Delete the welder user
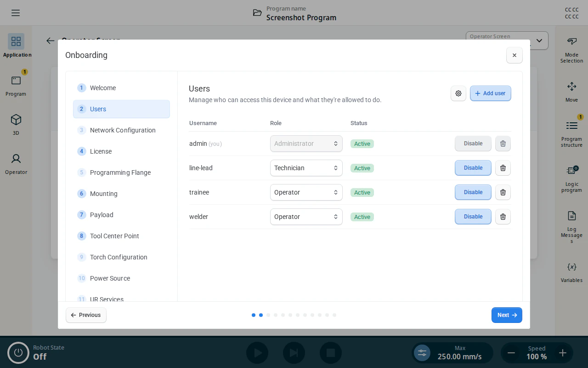The width and height of the screenshot is (588, 368). click(503, 217)
